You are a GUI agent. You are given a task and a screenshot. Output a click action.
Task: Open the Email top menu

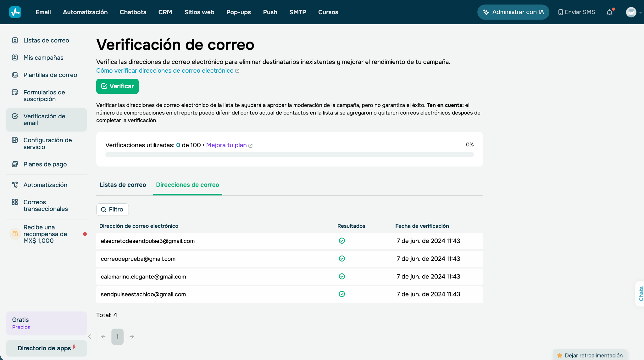pyautogui.click(x=43, y=12)
